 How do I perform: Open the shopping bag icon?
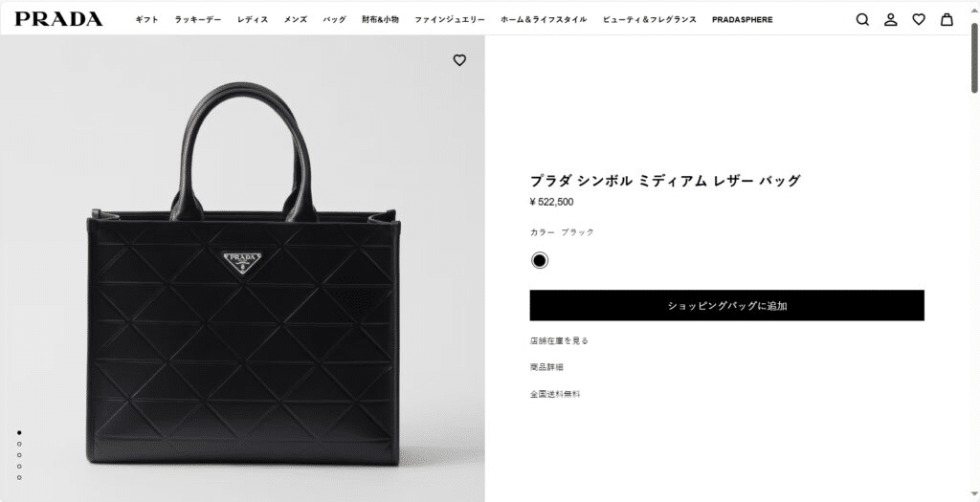click(x=947, y=19)
